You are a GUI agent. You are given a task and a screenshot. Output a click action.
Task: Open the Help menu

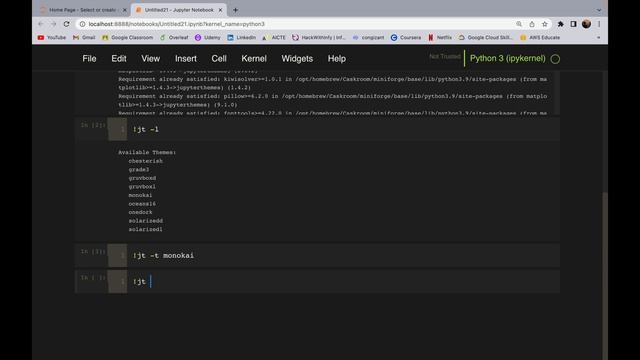(x=337, y=59)
